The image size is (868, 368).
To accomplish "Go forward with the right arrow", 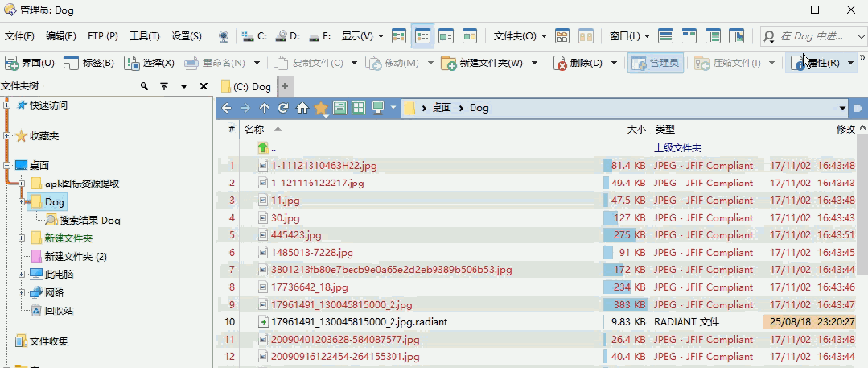I will pyautogui.click(x=245, y=108).
